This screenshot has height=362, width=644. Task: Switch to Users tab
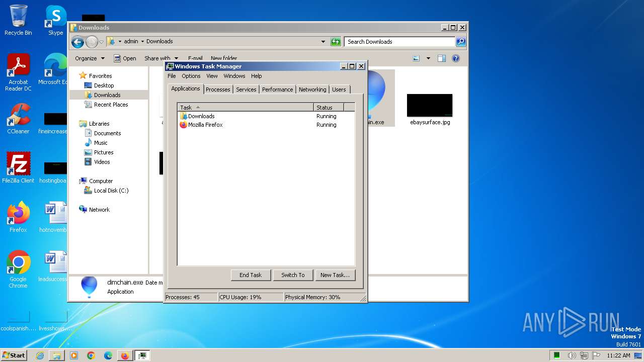[339, 89]
